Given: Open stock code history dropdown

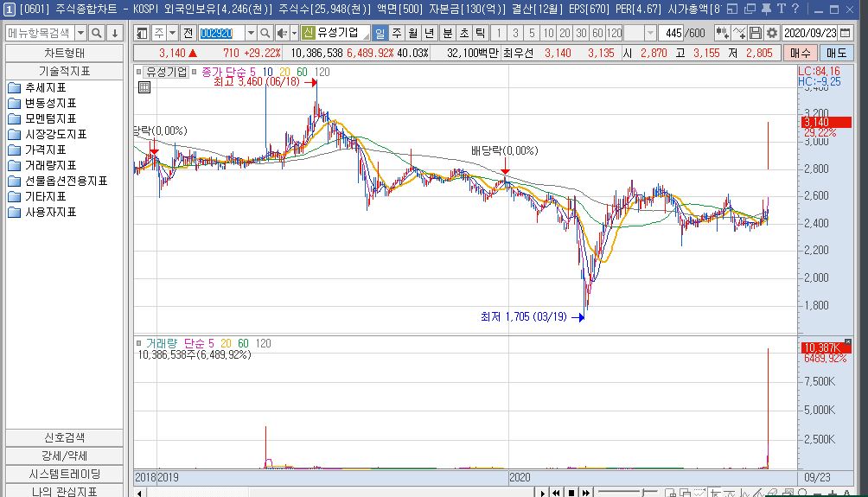Looking at the screenshot, I should click(x=251, y=33).
